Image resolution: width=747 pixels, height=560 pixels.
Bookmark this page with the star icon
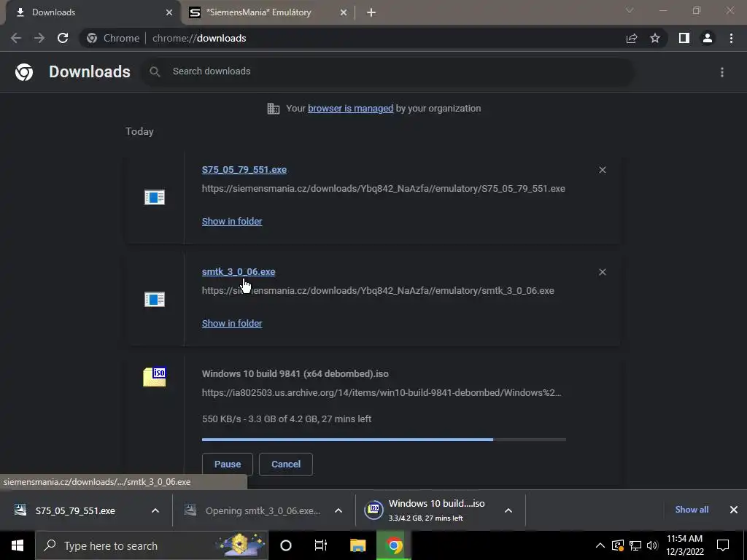point(655,38)
